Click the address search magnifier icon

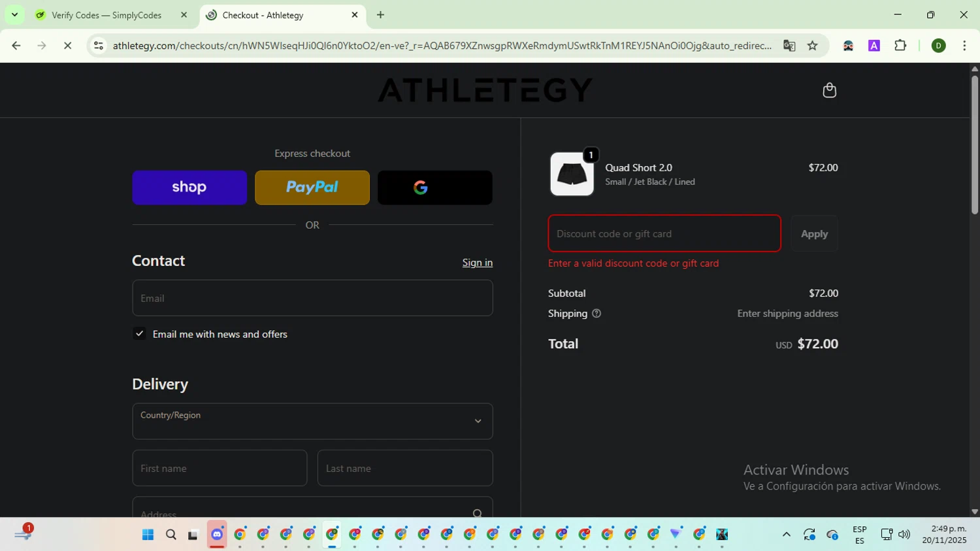click(478, 514)
